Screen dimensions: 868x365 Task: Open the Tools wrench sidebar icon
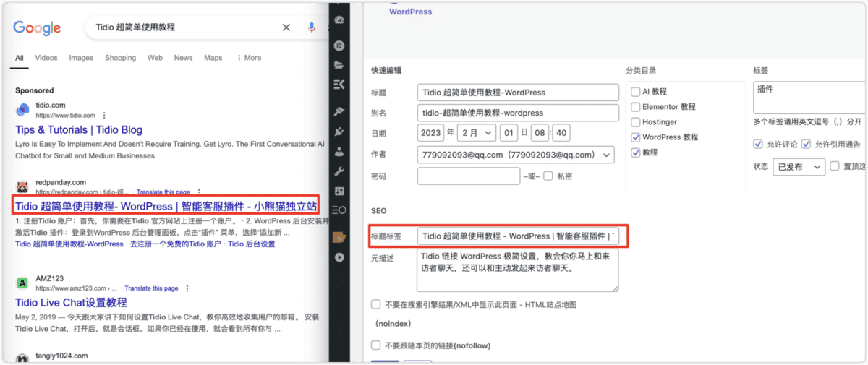pyautogui.click(x=339, y=171)
